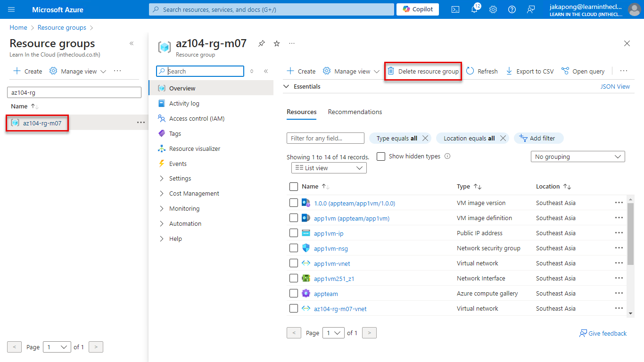The image size is (644, 362).
Task: Open context menu for app1vm-ip row
Action: coord(619,233)
